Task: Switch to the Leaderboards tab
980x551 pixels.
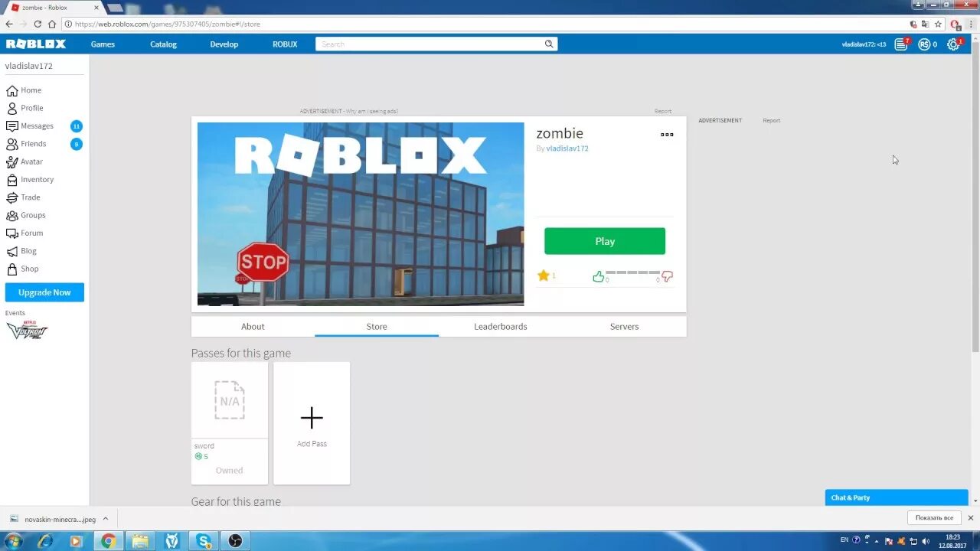Action: 501,326
